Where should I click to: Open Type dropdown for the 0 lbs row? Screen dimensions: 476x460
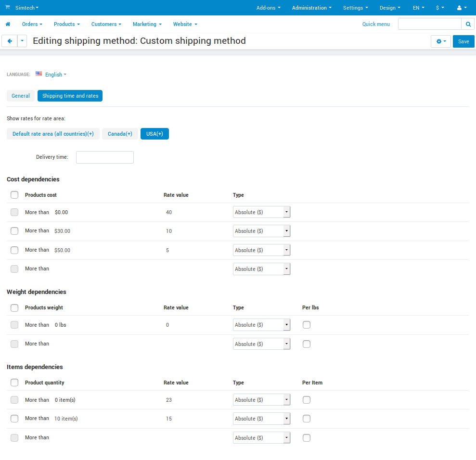coord(261,325)
